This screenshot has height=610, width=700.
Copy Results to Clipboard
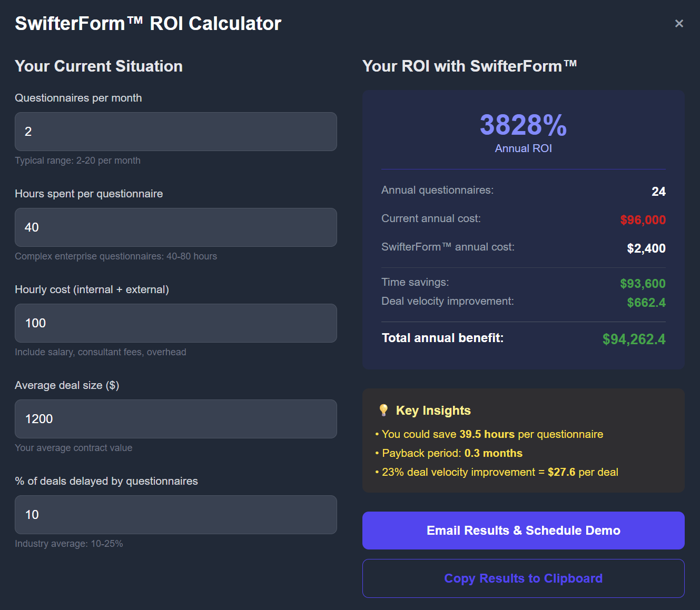pos(524,578)
